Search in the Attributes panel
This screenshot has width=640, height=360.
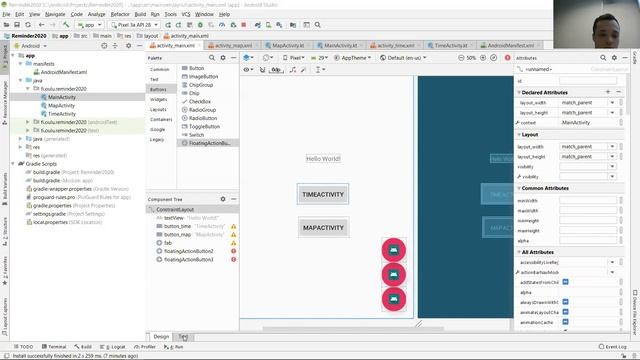point(603,58)
